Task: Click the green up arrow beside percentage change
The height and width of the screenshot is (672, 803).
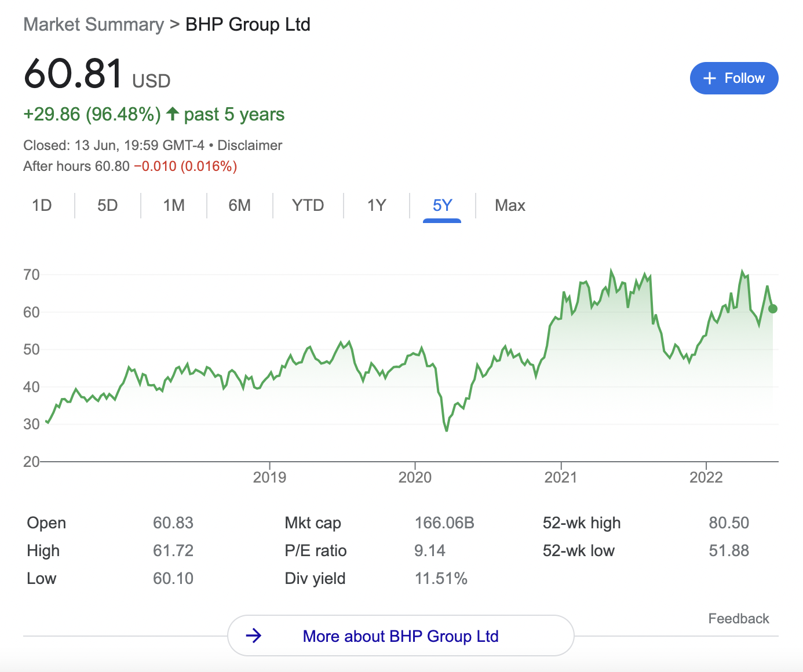Action: (172, 114)
